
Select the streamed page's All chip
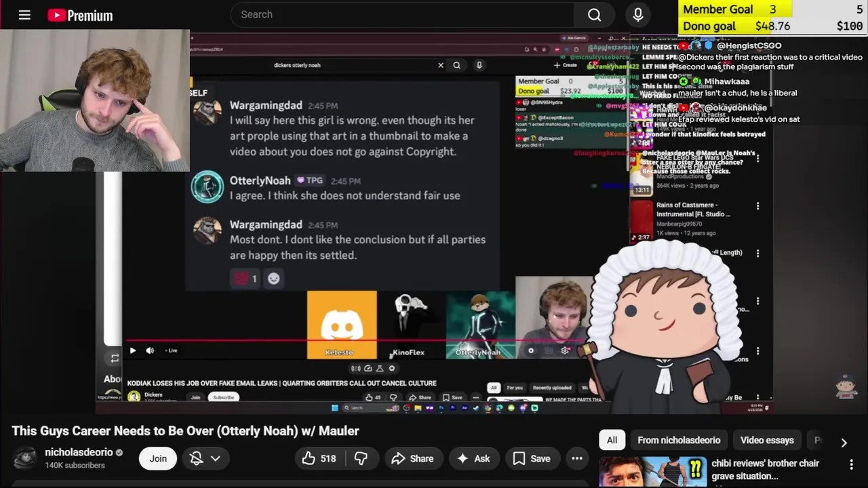[x=494, y=388]
